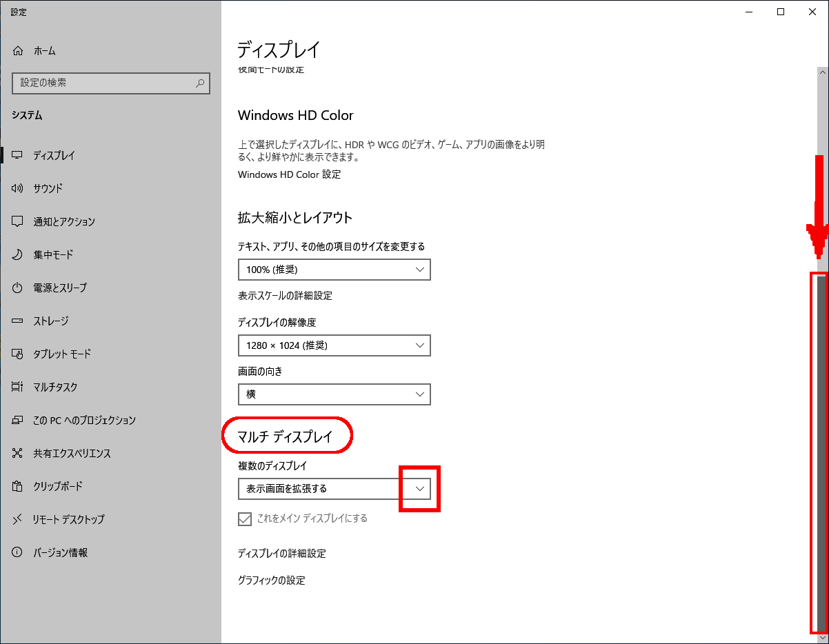Open Windows HD Color 設定 link
The height and width of the screenshot is (644, 829).
pyautogui.click(x=289, y=174)
